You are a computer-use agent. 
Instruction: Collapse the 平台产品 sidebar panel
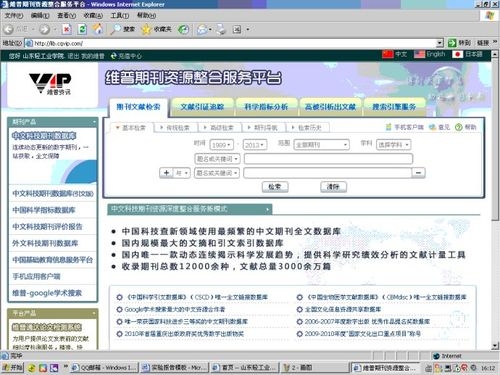(x=94, y=313)
